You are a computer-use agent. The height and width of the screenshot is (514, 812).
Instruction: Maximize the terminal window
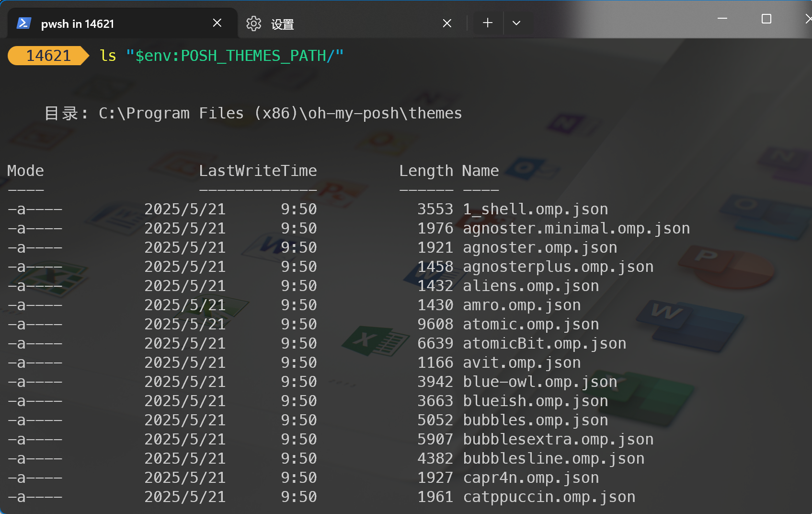pos(766,19)
